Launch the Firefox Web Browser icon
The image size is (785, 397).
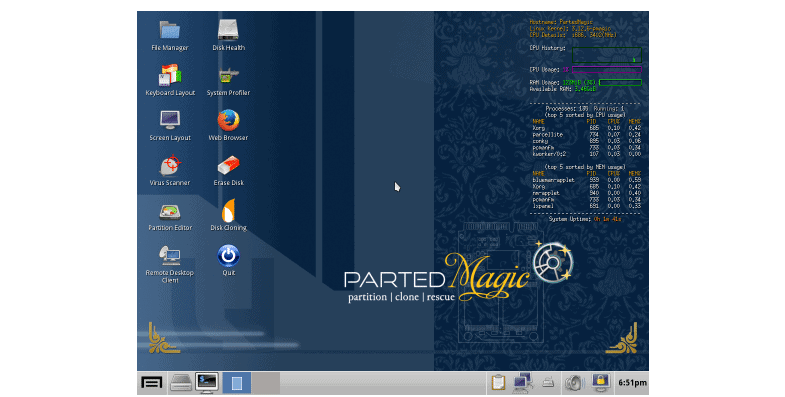(x=228, y=125)
